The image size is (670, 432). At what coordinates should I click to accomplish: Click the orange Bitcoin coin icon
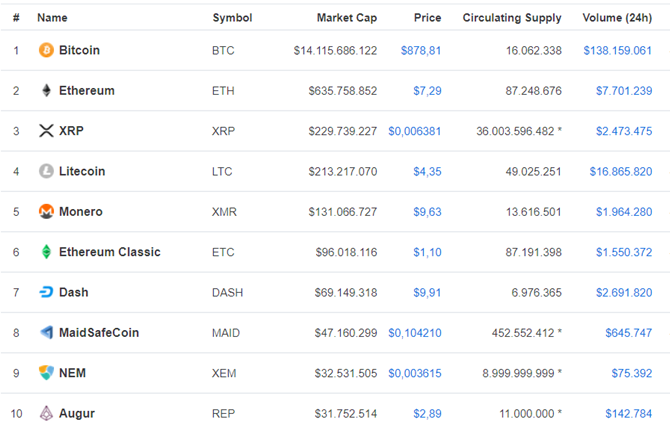(46, 50)
